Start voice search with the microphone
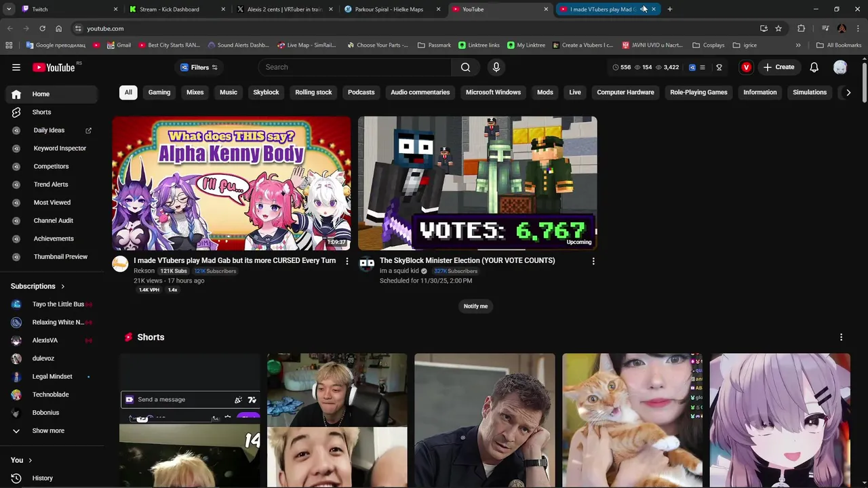Screen dimensions: 868x488 coord(496,67)
